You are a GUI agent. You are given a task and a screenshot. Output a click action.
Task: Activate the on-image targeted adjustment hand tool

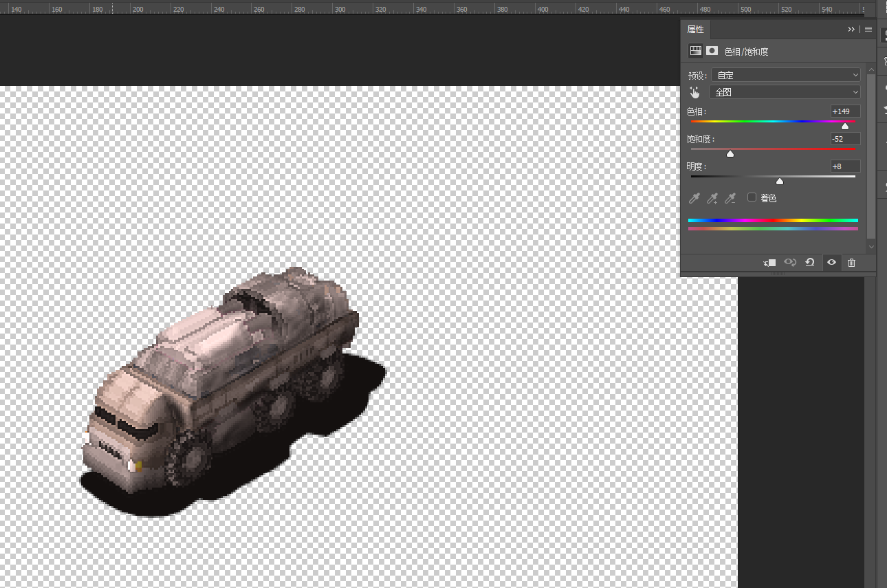[694, 92]
